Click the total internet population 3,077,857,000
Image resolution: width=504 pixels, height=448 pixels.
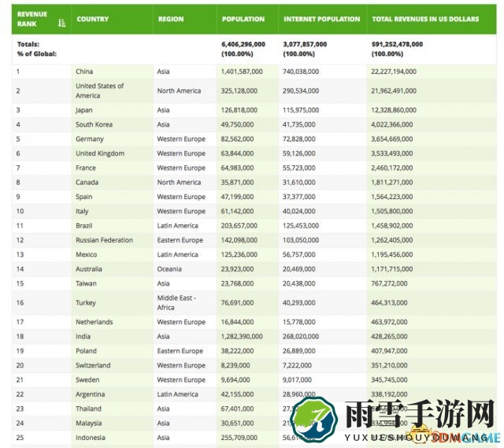[305, 44]
